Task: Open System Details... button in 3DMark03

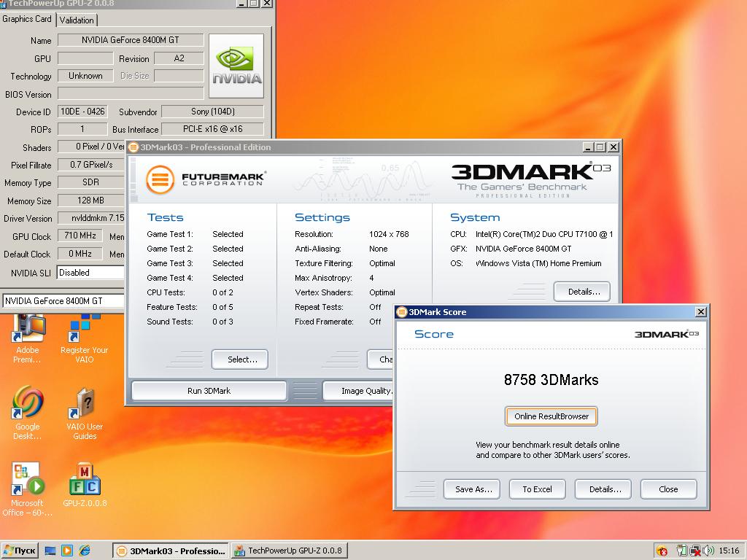Action: [x=581, y=292]
